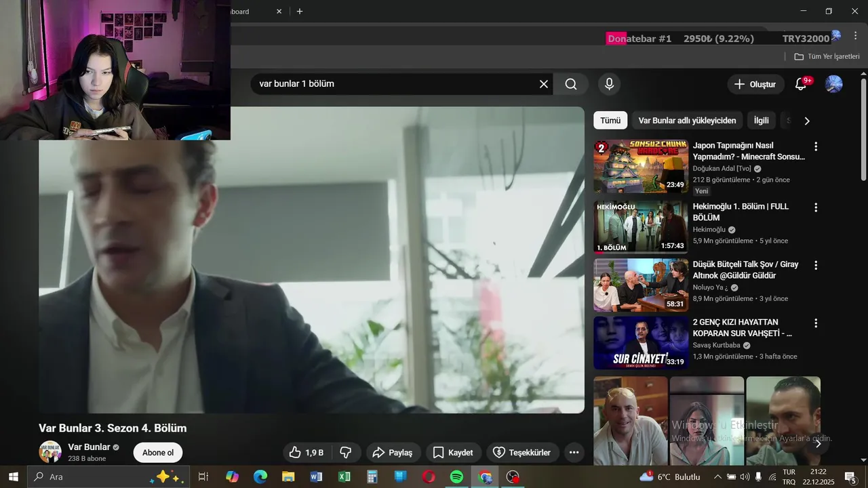The image size is (868, 488).
Task: Open network Wi-Fi tray icon
Action: (772, 476)
